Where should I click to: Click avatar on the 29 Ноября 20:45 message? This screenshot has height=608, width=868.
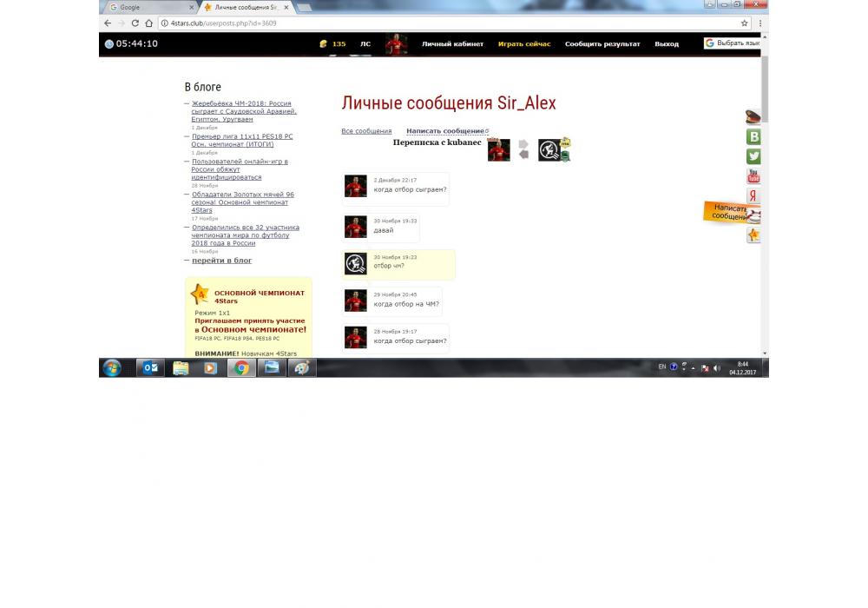(x=355, y=301)
